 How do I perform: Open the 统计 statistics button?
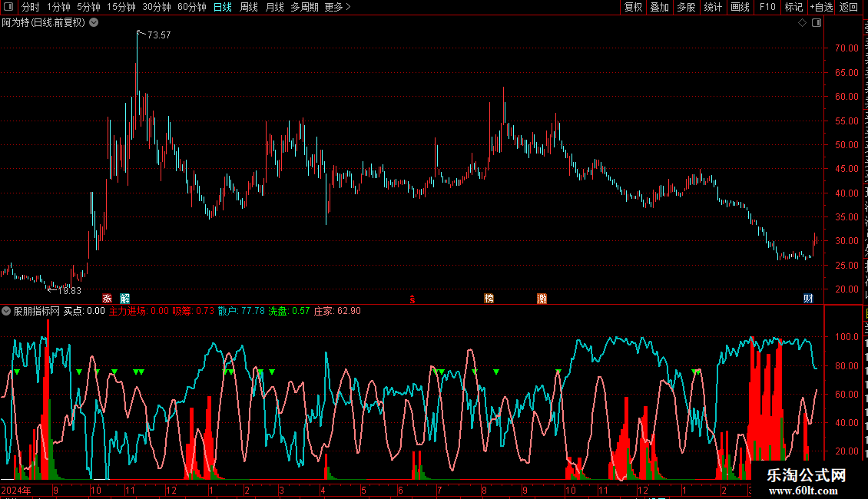pos(713,7)
